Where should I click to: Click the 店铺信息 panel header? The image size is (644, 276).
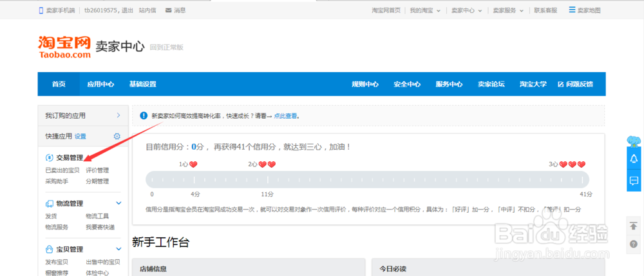coord(249,268)
